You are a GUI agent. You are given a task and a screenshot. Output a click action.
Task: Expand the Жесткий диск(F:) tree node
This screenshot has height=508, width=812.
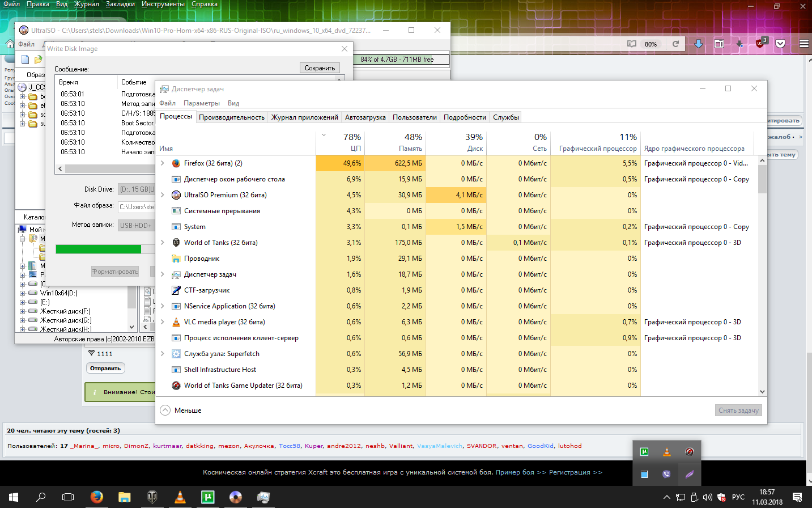coord(22,311)
